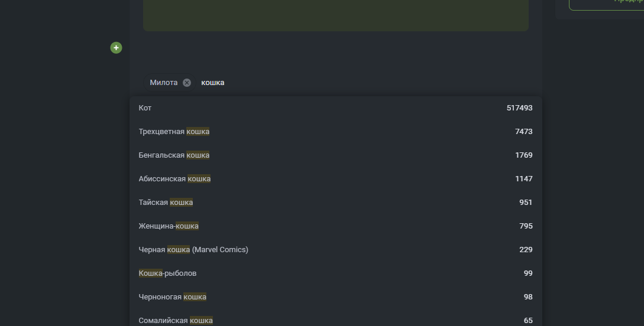644x326 pixels.
Task: Select Черная кошка (Marvel Comics) suggestion
Action: coord(193,250)
